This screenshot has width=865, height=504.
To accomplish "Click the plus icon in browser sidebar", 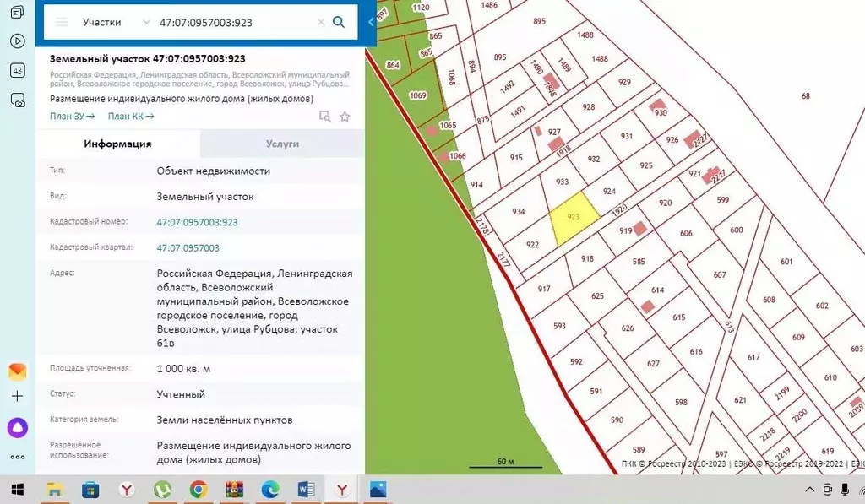I will point(18,396).
